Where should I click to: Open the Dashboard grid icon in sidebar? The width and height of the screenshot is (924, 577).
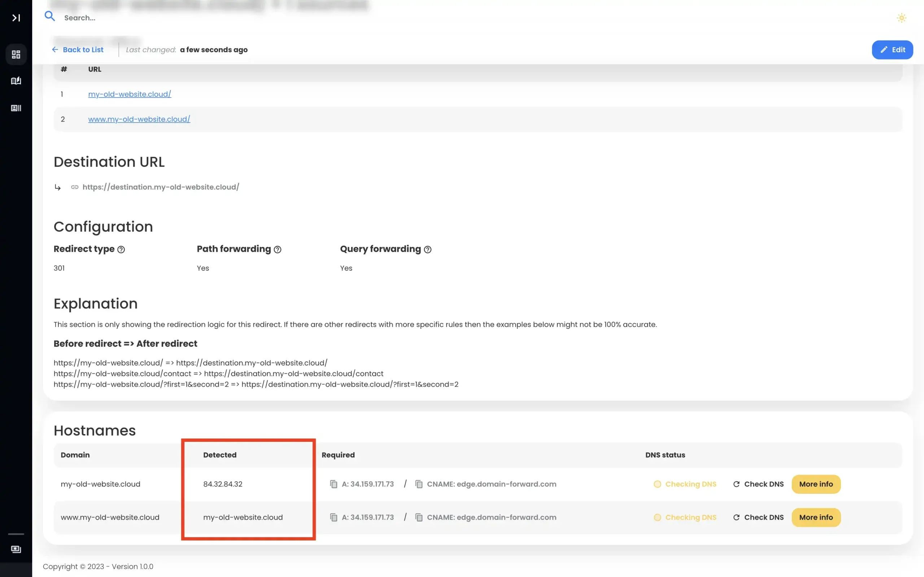(16, 54)
